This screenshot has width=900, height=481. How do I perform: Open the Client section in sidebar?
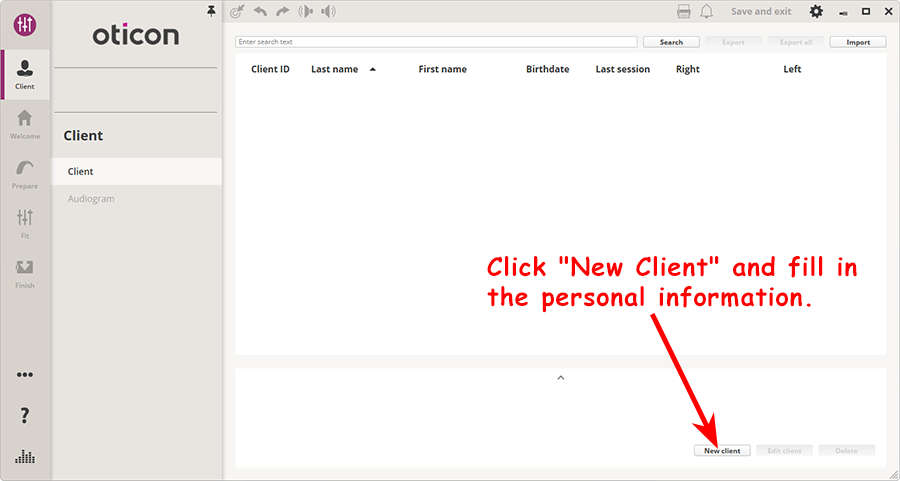tap(25, 74)
